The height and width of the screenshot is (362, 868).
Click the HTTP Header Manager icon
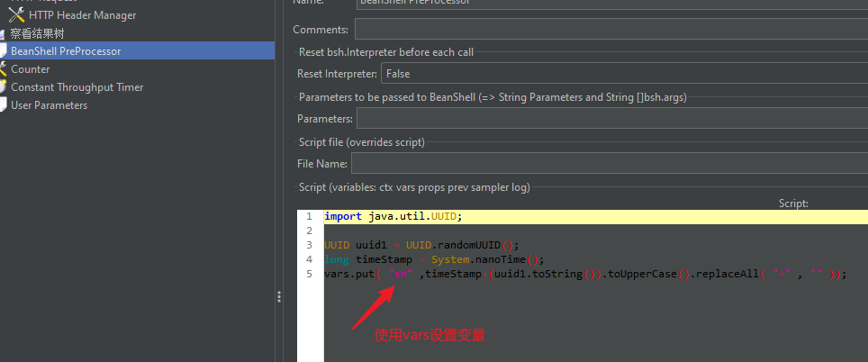click(x=16, y=15)
